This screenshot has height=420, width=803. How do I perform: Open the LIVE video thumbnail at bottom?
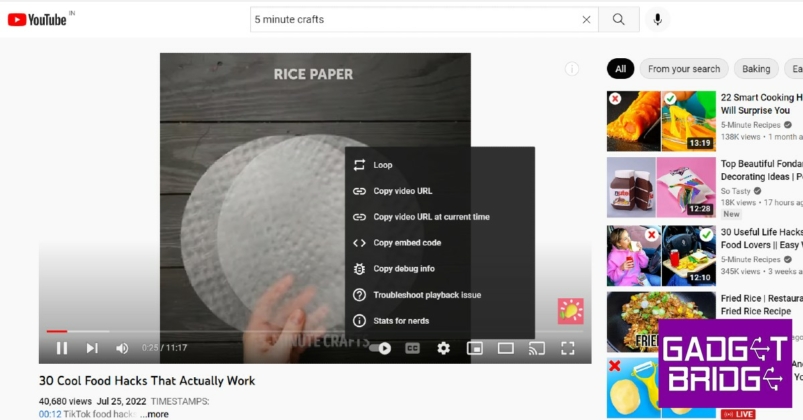click(661, 388)
